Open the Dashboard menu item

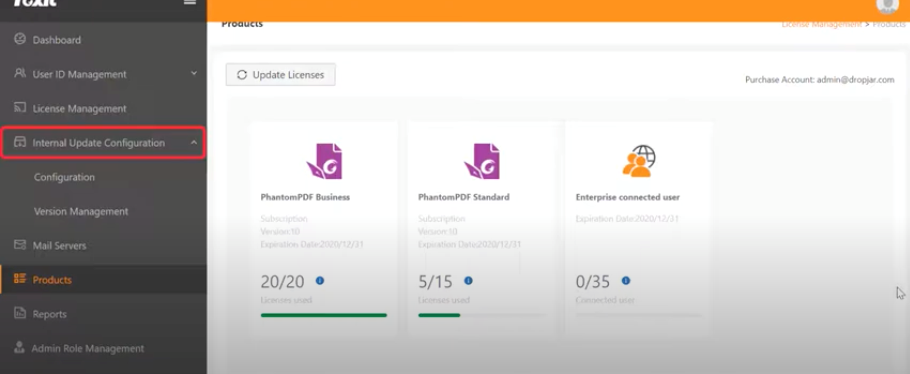[x=103, y=40]
